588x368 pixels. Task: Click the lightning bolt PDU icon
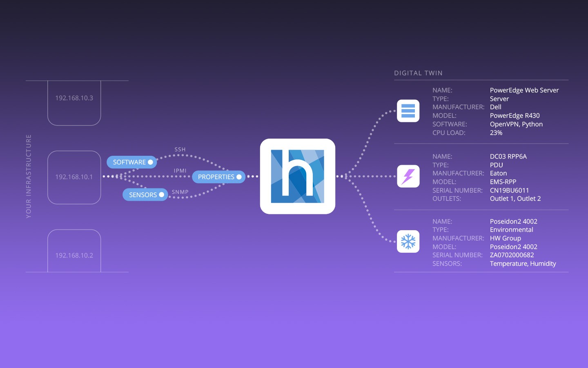click(x=408, y=176)
